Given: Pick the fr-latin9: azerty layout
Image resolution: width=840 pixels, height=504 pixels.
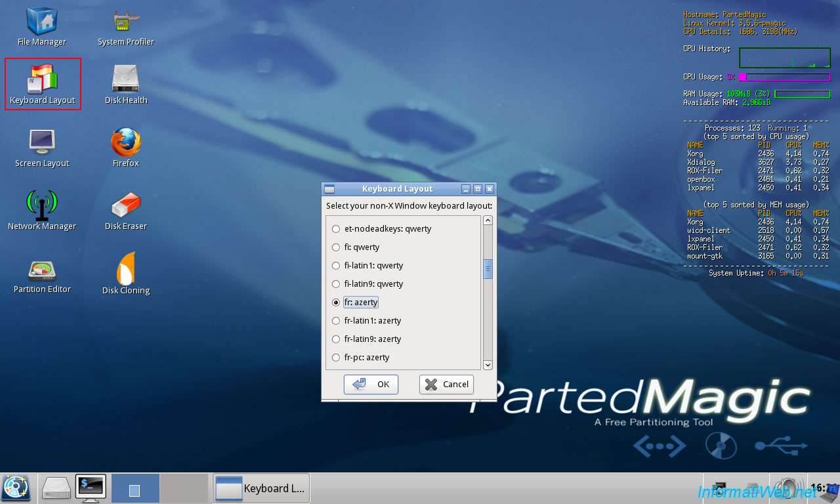Looking at the screenshot, I should click(x=366, y=339).
